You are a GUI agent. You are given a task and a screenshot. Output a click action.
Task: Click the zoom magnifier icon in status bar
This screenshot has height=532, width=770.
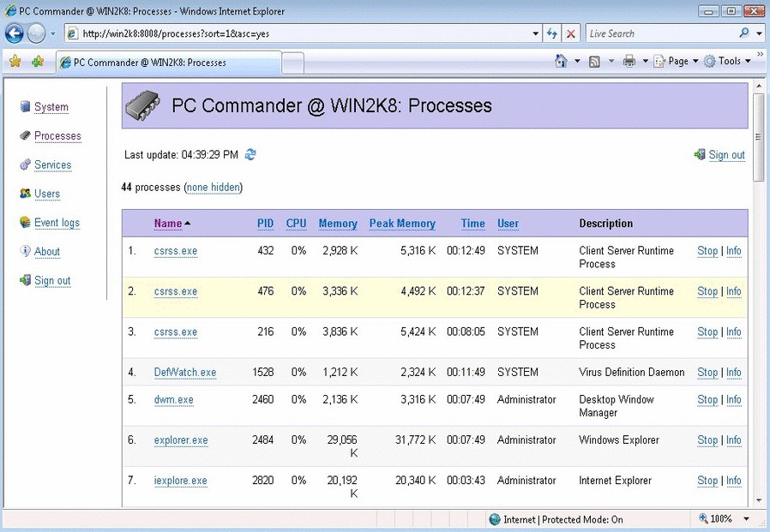703,519
